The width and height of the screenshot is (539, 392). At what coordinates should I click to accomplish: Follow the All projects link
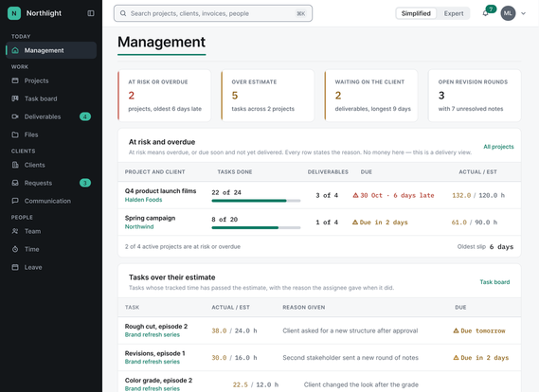(x=498, y=147)
